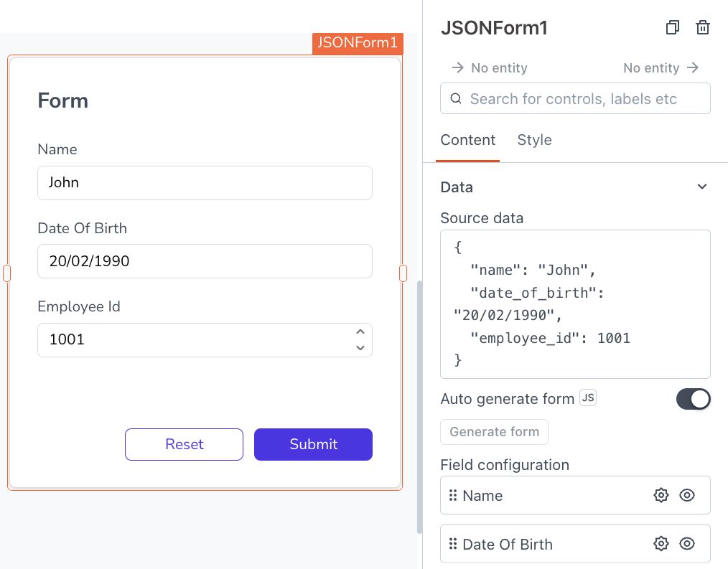Decrement Employee Id with down arrow

[x=360, y=348]
